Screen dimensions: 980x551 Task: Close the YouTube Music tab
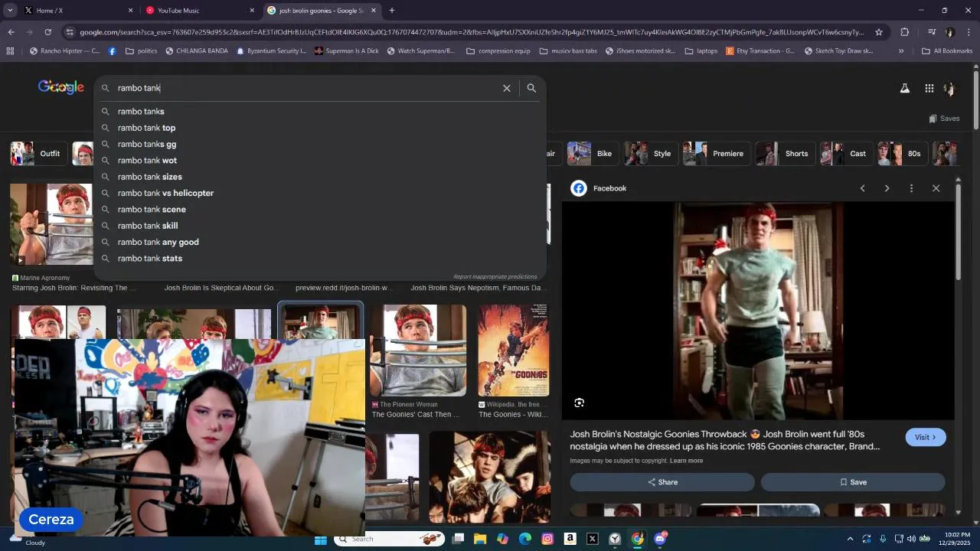252,11
